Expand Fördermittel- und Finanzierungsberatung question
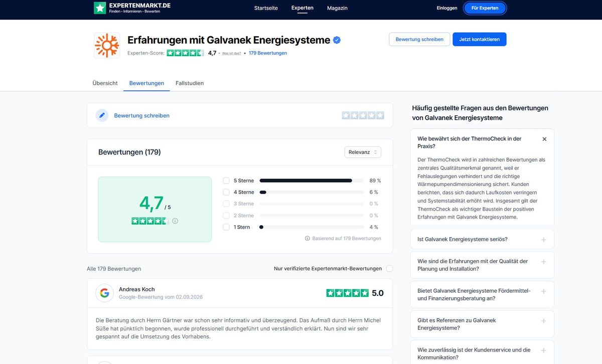The image size is (602, 364). click(x=482, y=295)
